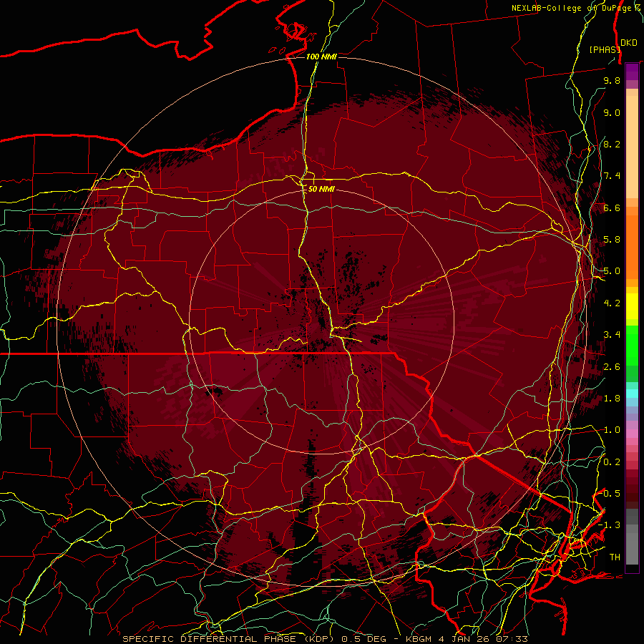Select the [PHAS] legend heading
Screen dimensions: 644x644
coord(605,49)
